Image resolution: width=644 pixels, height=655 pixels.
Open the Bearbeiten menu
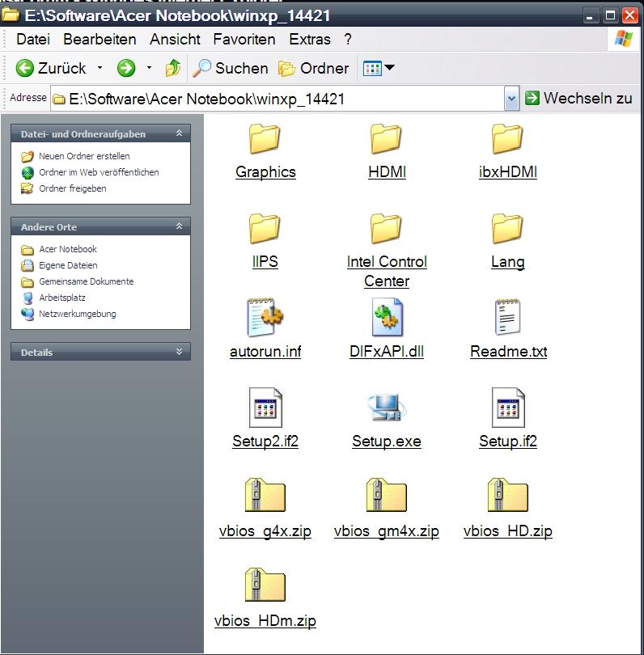pos(100,40)
